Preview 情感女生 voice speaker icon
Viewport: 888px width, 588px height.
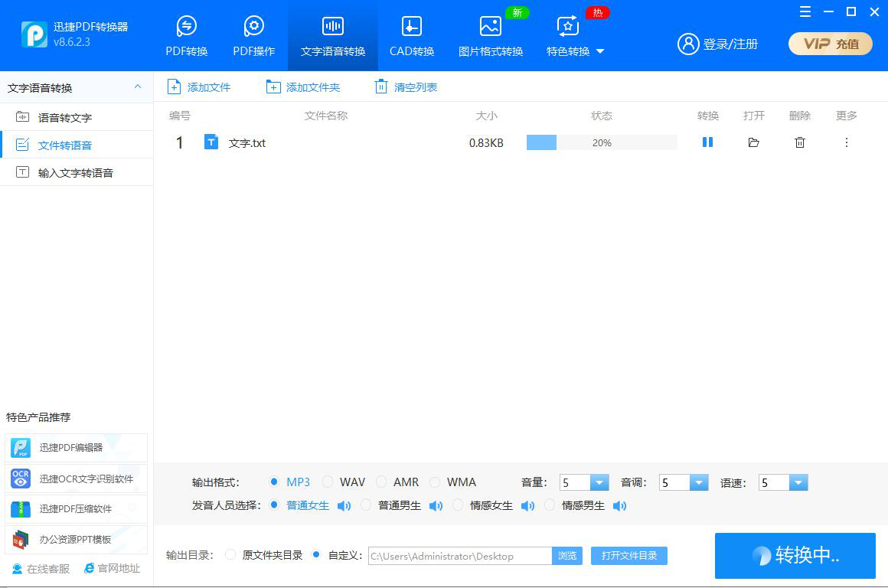point(527,506)
